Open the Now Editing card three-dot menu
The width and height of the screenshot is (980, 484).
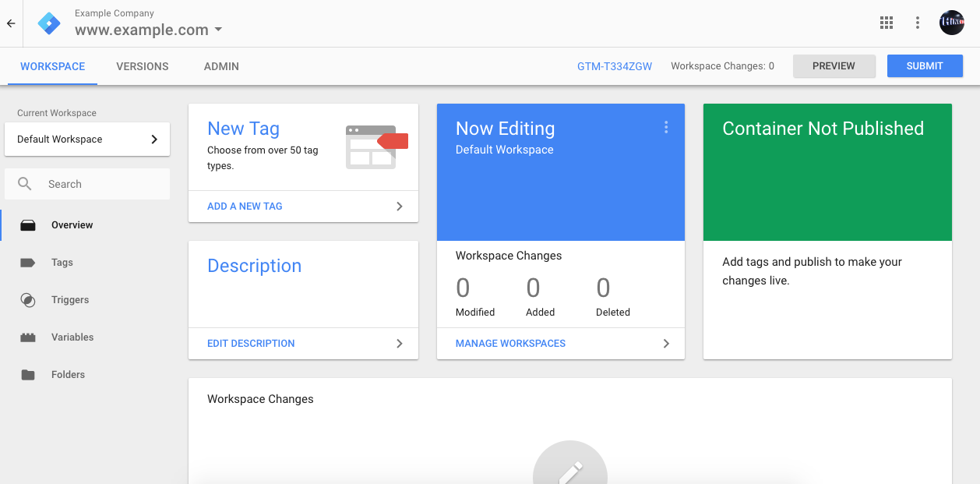666,127
